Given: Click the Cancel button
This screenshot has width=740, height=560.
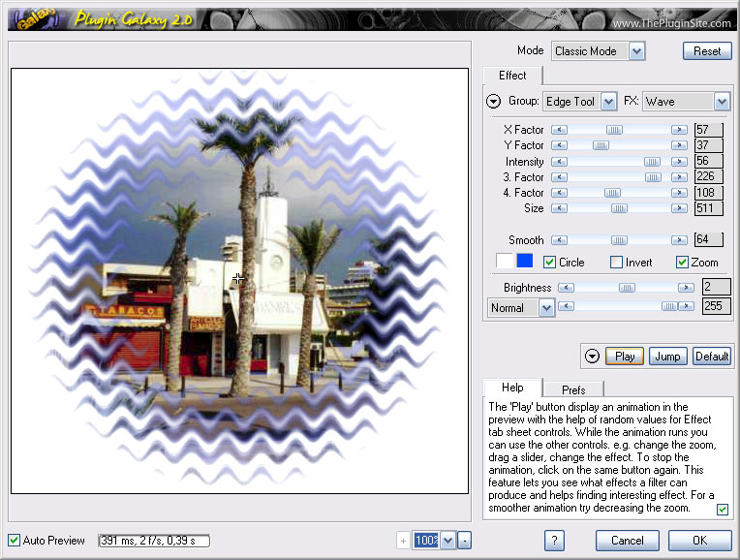Looking at the screenshot, I should 628,541.
